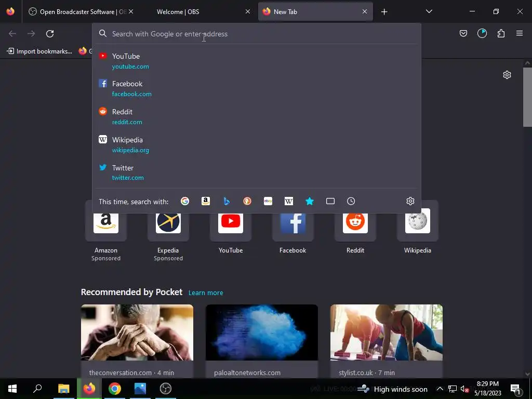Screen dimensions: 532x399
Task: Search this time with Wikipedia icon
Action: pyautogui.click(x=289, y=201)
